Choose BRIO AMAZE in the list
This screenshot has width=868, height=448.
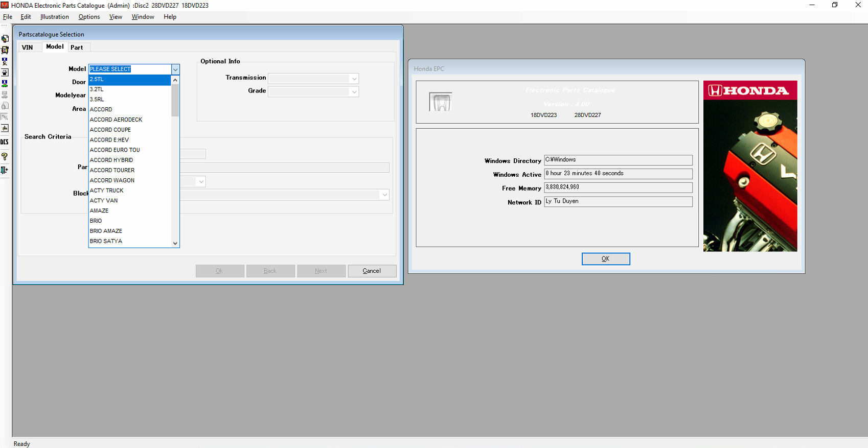(106, 231)
